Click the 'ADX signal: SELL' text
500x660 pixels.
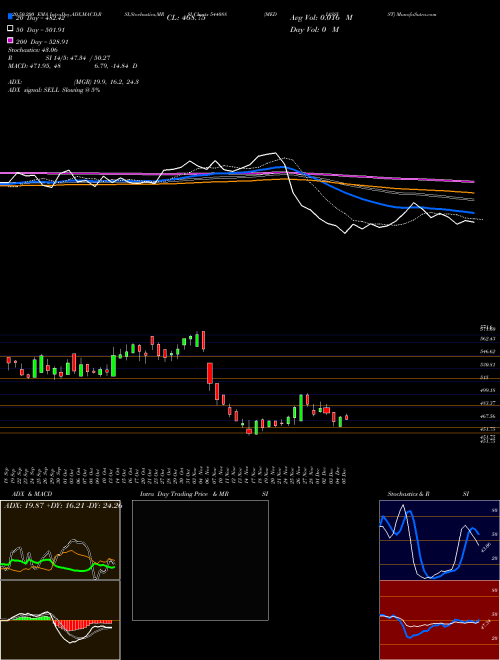click(x=54, y=90)
